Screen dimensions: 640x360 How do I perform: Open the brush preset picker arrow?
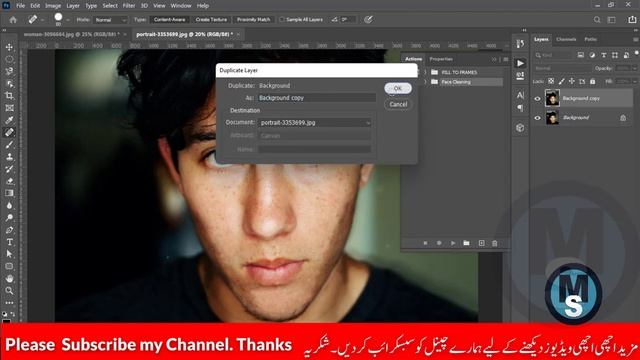point(68,20)
